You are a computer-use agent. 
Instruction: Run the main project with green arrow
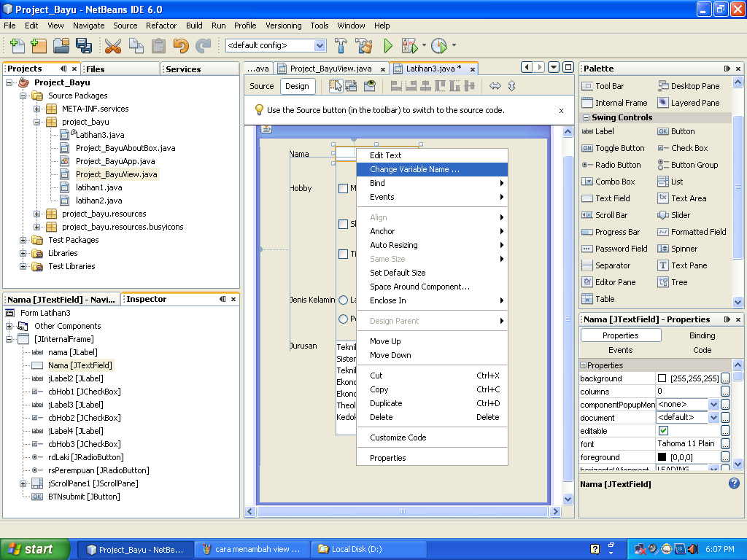pyautogui.click(x=388, y=46)
